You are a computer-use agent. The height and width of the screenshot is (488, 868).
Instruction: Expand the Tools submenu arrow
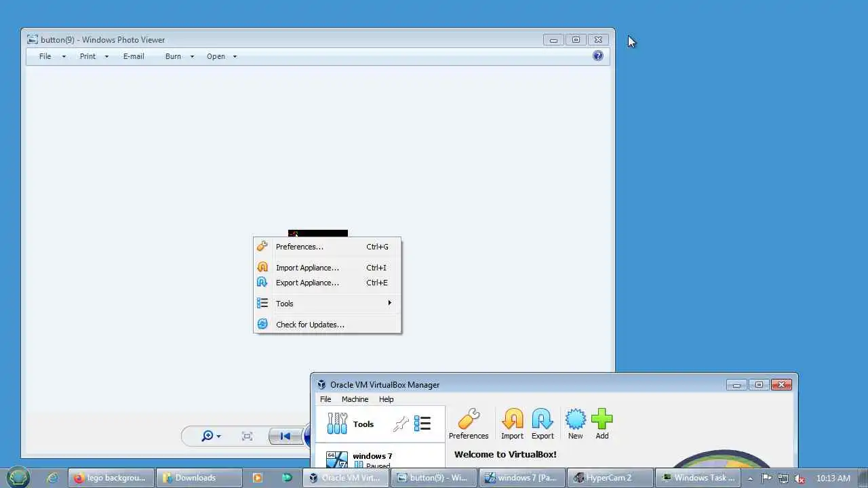(x=389, y=303)
